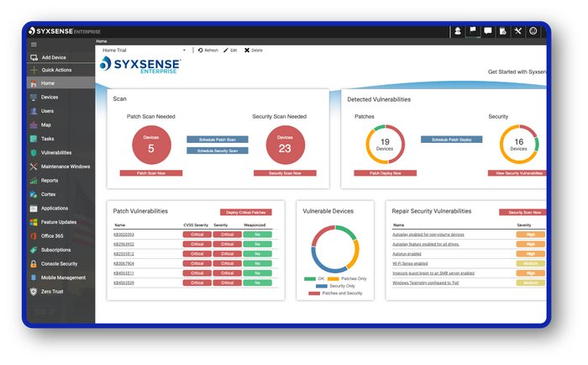The width and height of the screenshot is (588, 365).
Task: Click Delete in the dashboard toolbar
Action: [x=254, y=50]
